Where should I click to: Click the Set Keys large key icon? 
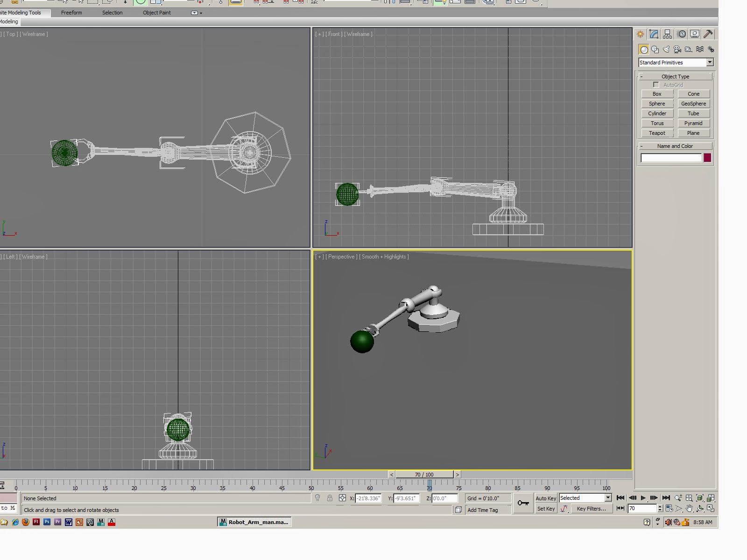point(523,503)
